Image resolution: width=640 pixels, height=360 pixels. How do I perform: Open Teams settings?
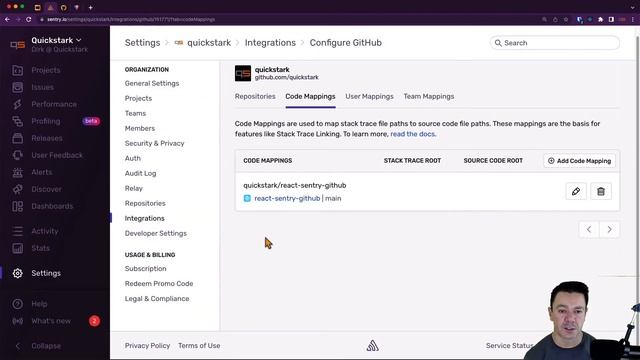click(135, 113)
